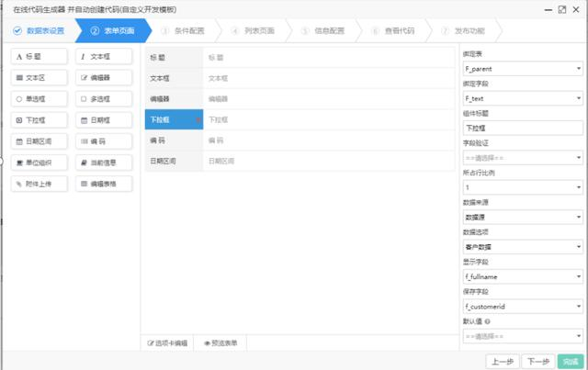Screen dimensions: 588x370
Task: Click the 组件标题 text field
Action: tap(523, 129)
